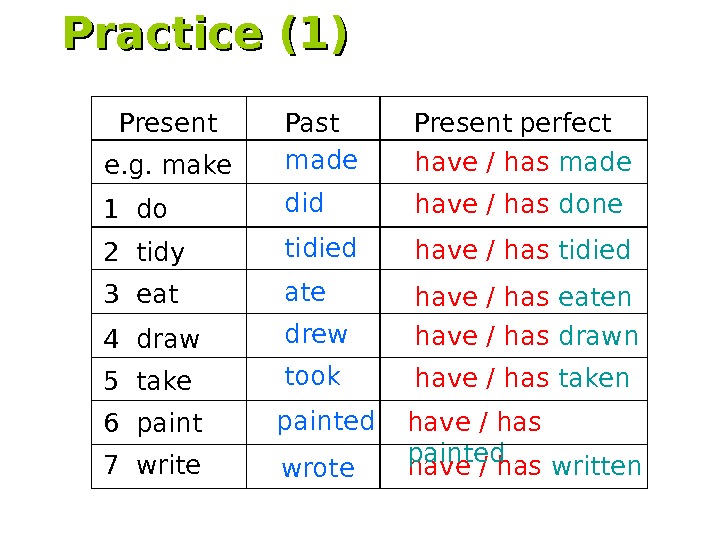Image resolution: width=720 pixels, height=540 pixels.
Task: Select blue "made" in the Past column
Action: click(321, 160)
